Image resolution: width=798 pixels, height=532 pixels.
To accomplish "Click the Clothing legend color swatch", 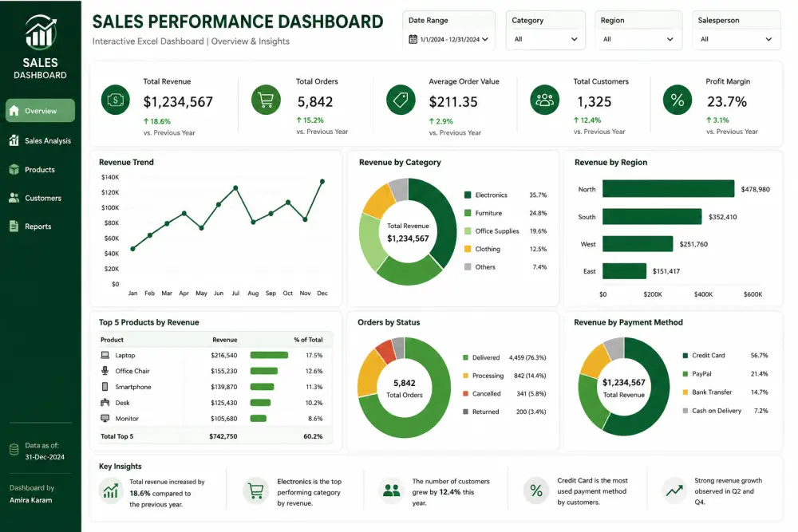I will click(468, 249).
